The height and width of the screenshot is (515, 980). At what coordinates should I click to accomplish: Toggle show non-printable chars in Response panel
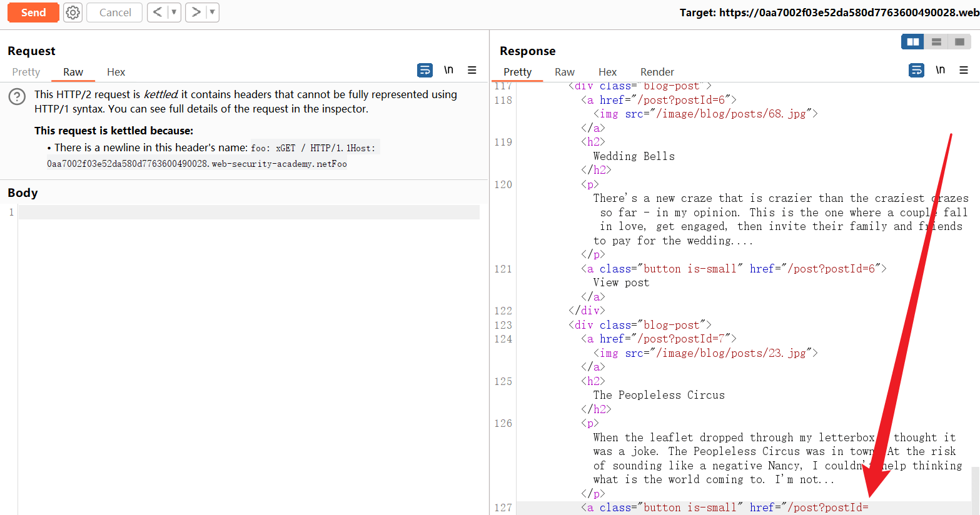point(940,70)
